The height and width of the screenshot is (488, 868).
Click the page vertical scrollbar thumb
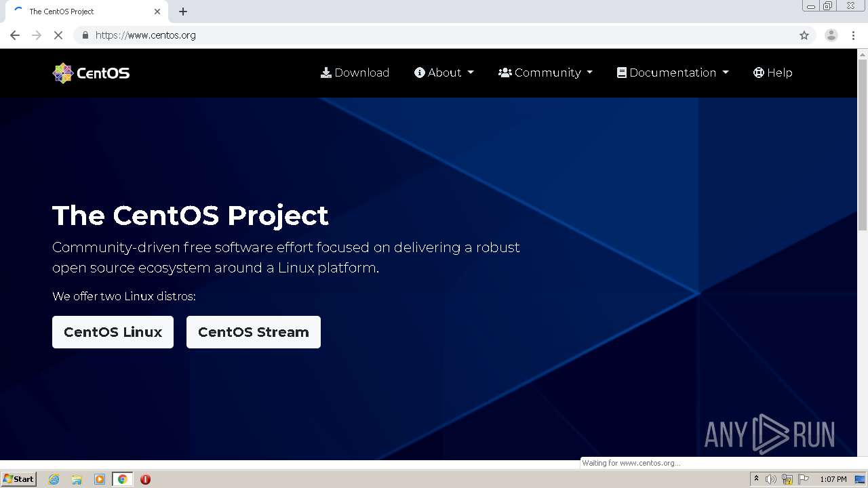863,146
